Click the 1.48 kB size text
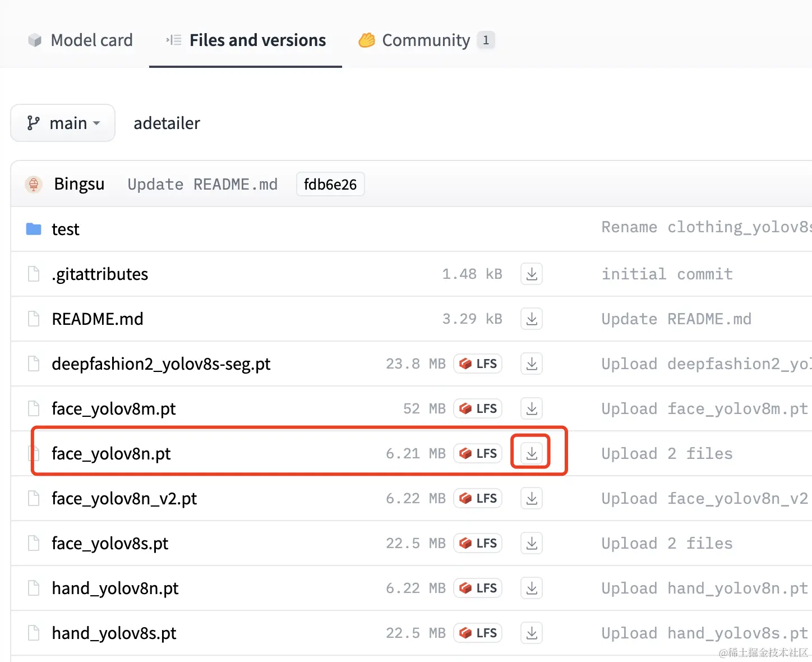 [x=472, y=274]
